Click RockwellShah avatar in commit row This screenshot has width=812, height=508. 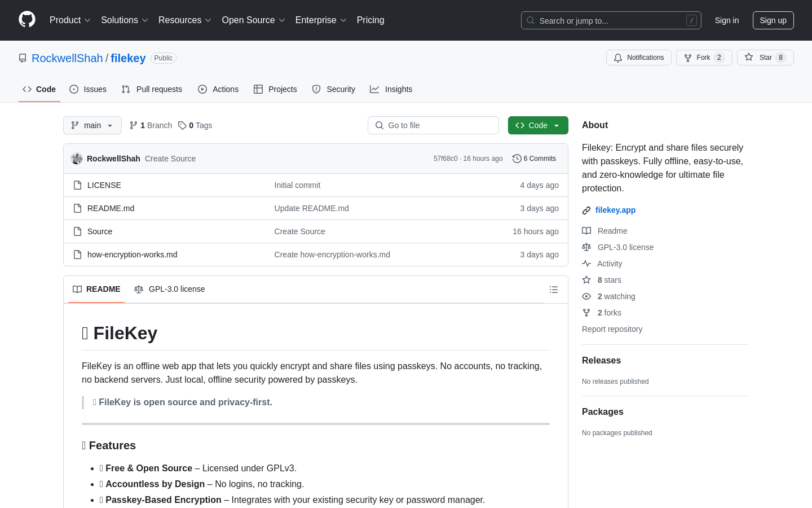[x=77, y=159]
